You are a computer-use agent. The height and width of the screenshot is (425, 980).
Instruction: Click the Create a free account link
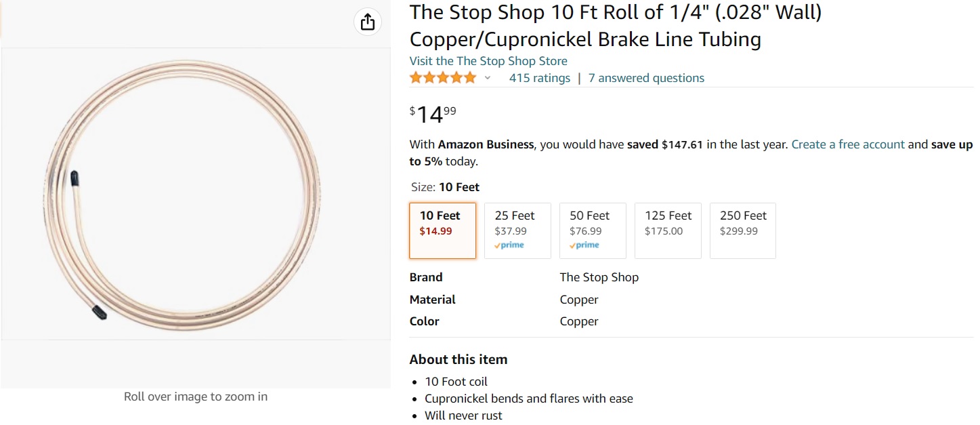(848, 144)
